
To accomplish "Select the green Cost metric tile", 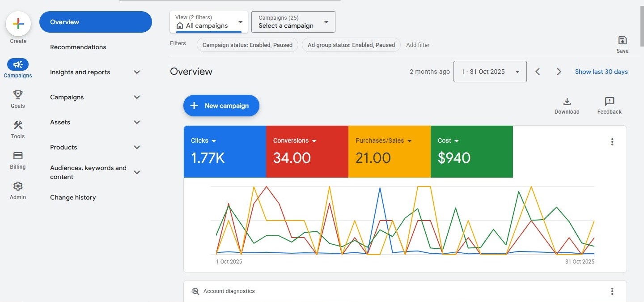I will point(471,152).
